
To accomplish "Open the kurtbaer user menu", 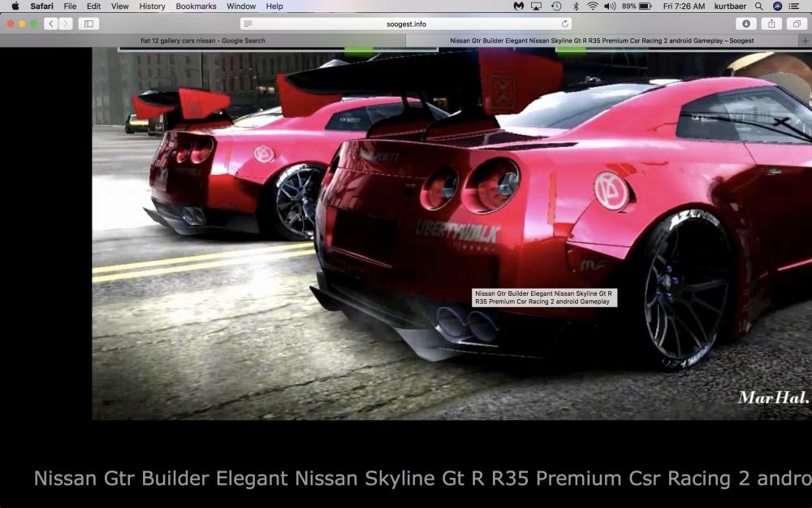I will tap(730, 7).
